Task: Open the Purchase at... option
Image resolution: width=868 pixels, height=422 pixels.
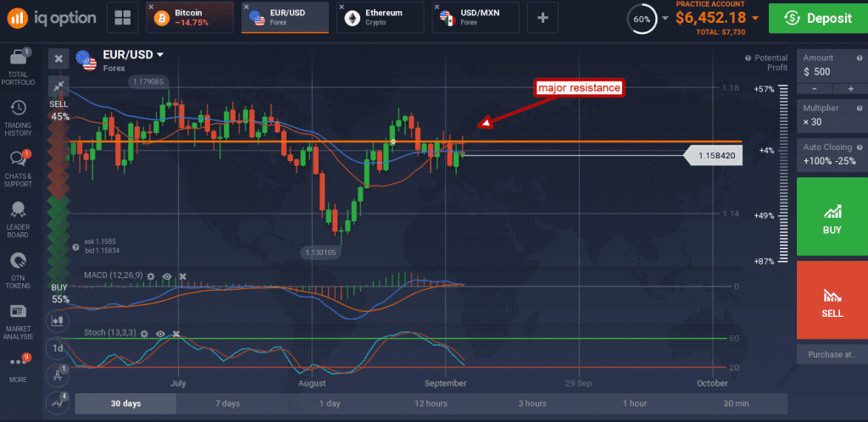Action: click(x=832, y=354)
